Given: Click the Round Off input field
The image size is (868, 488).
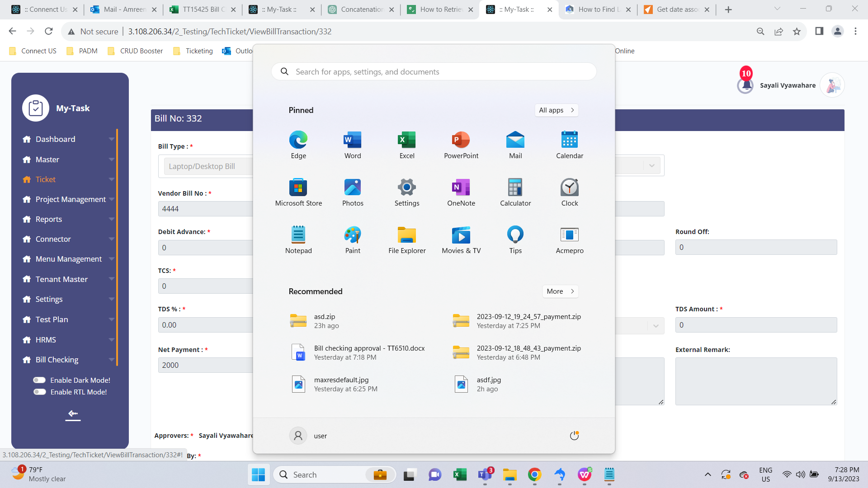Looking at the screenshot, I should pyautogui.click(x=756, y=247).
